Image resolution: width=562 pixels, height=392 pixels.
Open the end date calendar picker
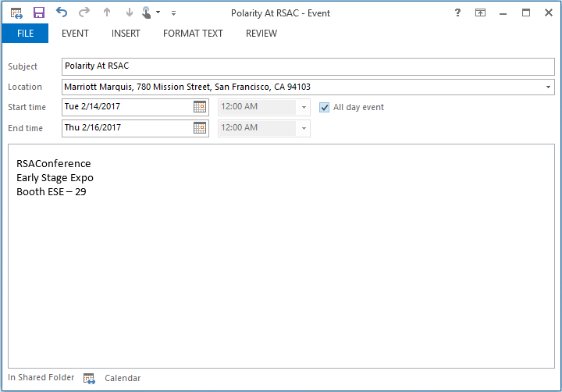[x=200, y=128]
